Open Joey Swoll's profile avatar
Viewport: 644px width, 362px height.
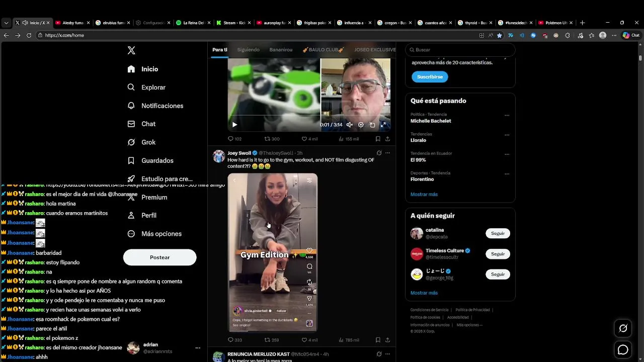coord(219,156)
